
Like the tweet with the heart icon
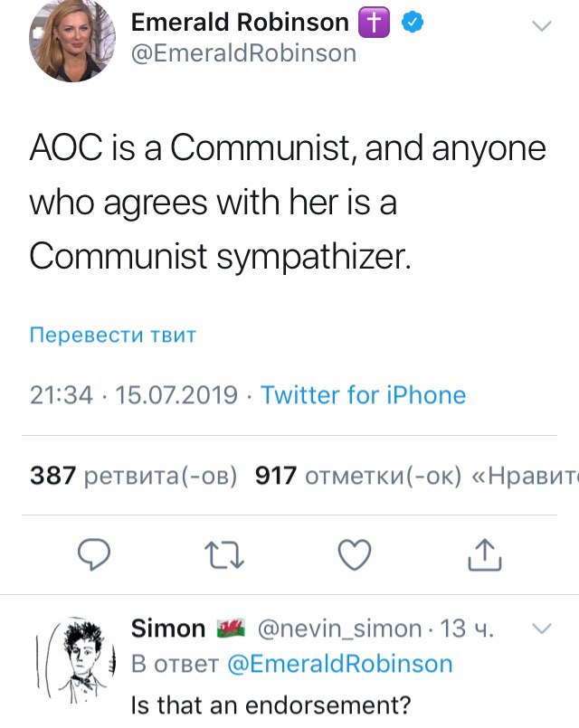354,554
